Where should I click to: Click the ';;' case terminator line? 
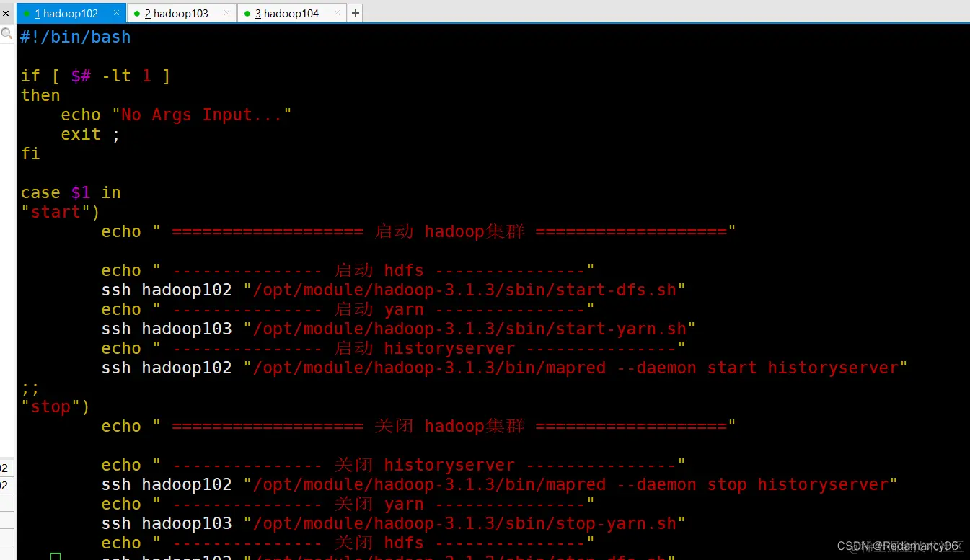pos(30,388)
